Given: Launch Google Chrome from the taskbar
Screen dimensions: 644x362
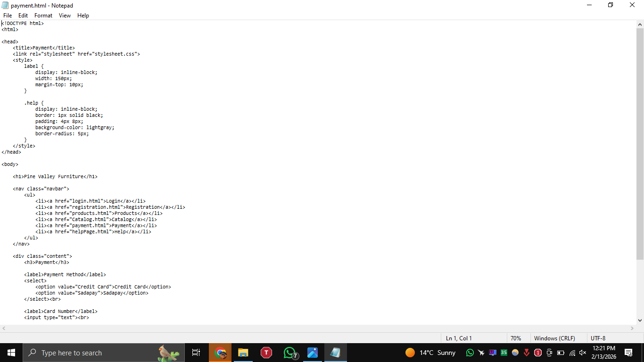Looking at the screenshot, I should (x=220, y=352).
